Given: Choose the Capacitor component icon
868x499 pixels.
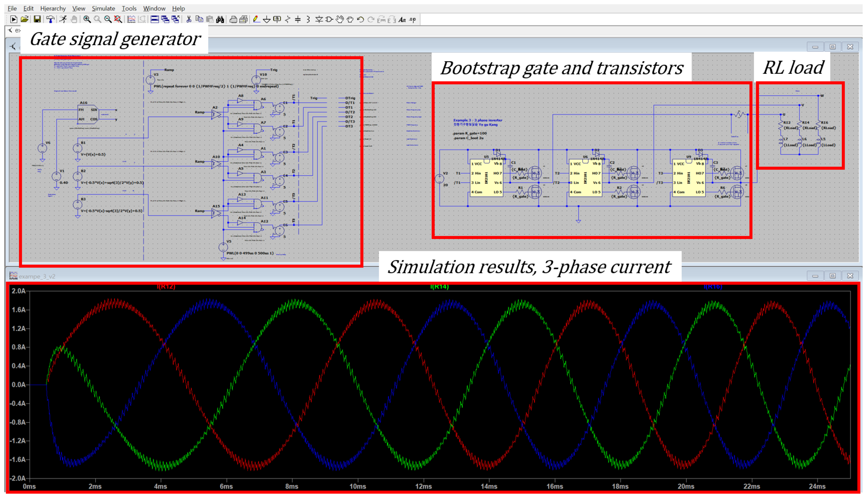Looking at the screenshot, I should 298,20.
